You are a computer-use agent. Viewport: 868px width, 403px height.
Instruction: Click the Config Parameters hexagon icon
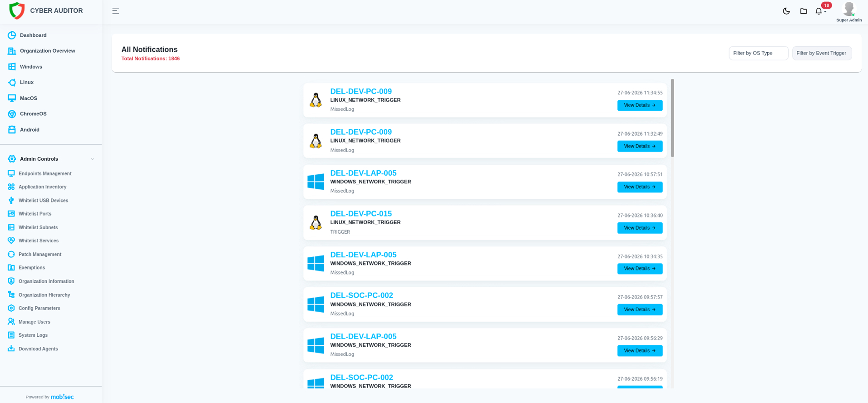[x=11, y=308]
